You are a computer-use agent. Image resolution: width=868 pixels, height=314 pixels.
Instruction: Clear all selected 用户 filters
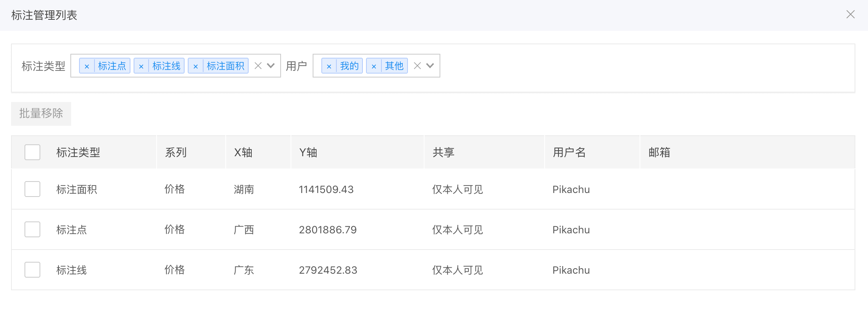[417, 66]
